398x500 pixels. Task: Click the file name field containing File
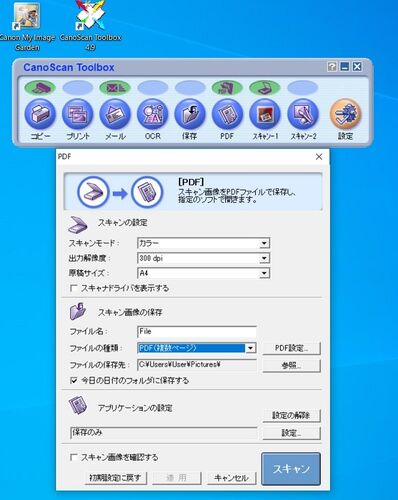click(x=197, y=332)
